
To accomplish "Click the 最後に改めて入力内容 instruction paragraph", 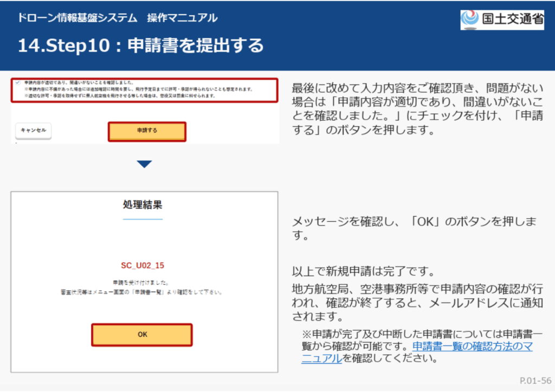I will pos(417,109).
